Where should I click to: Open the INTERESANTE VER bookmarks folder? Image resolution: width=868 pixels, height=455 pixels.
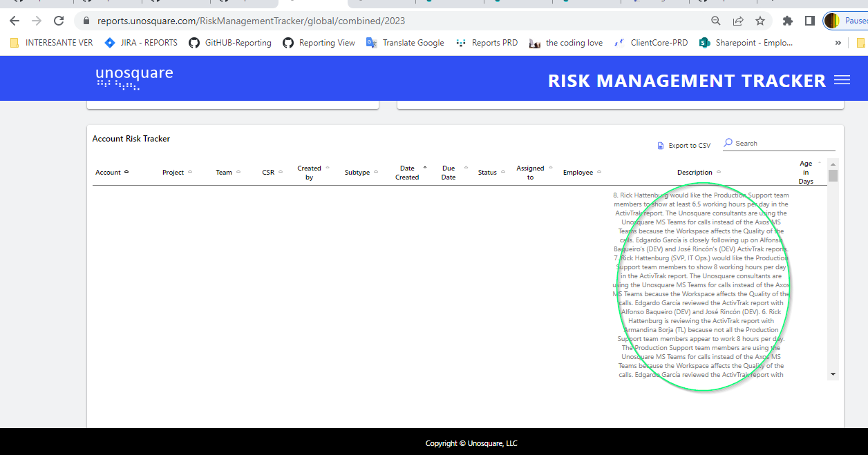[x=51, y=42]
